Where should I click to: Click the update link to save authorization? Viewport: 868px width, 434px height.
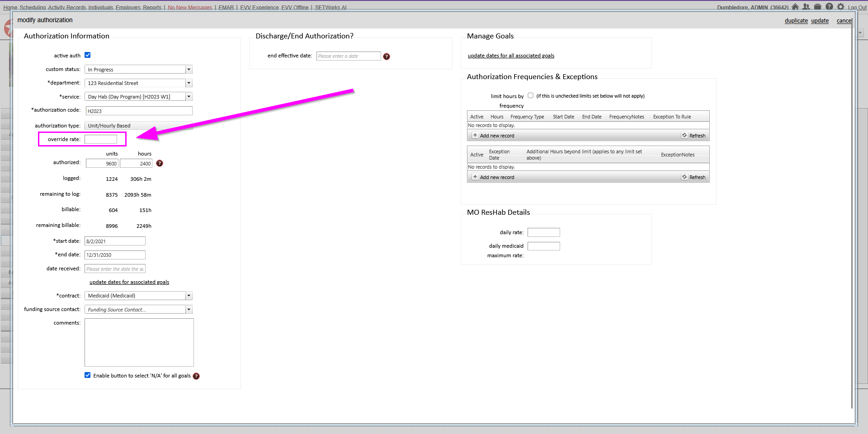pyautogui.click(x=820, y=21)
